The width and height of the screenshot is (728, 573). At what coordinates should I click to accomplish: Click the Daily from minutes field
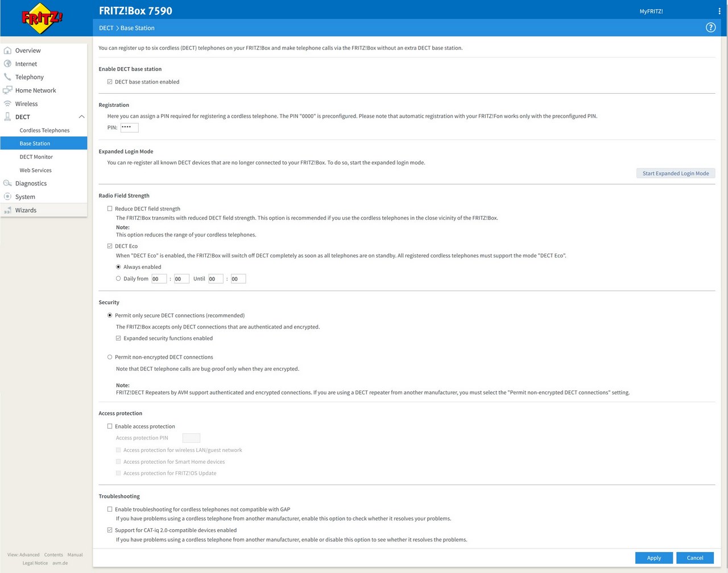(x=181, y=279)
